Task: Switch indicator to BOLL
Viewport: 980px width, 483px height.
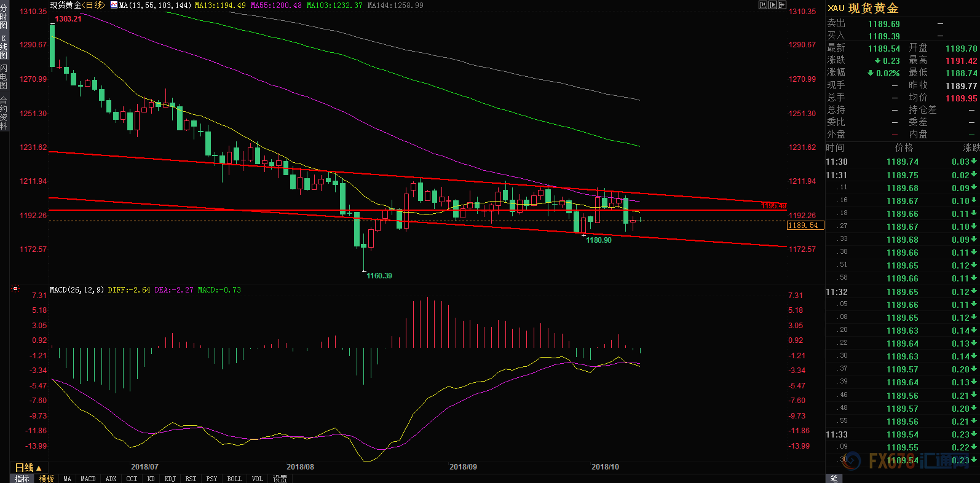Action: point(234,479)
